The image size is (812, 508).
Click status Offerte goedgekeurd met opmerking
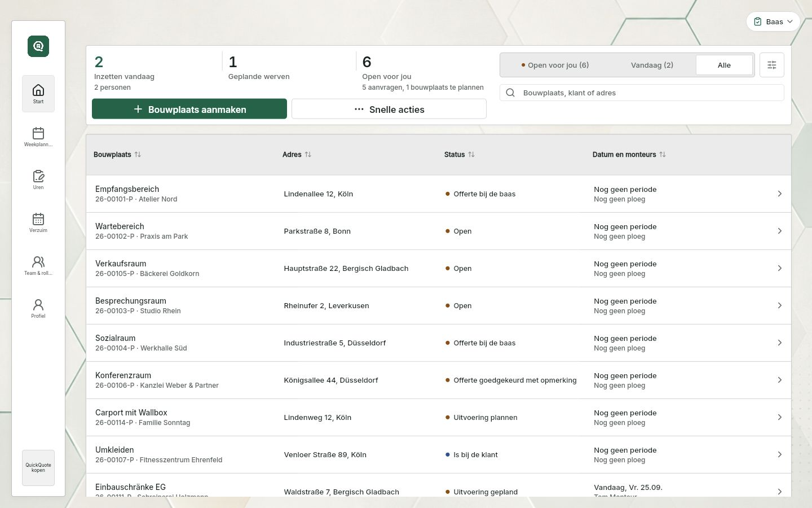515,380
